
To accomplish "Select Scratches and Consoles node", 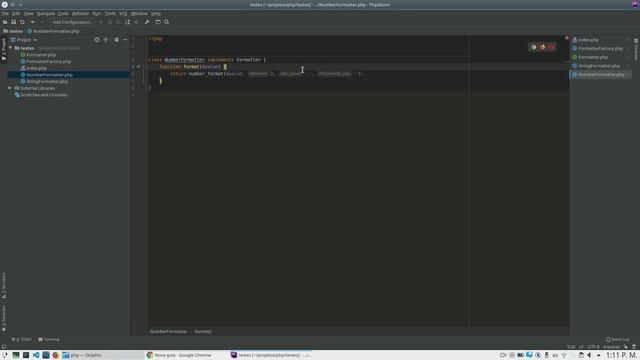I will (44, 95).
